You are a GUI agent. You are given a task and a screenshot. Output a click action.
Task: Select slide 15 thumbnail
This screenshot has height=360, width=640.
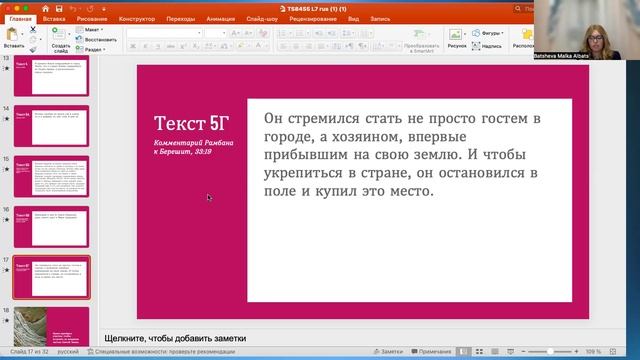[x=51, y=176]
